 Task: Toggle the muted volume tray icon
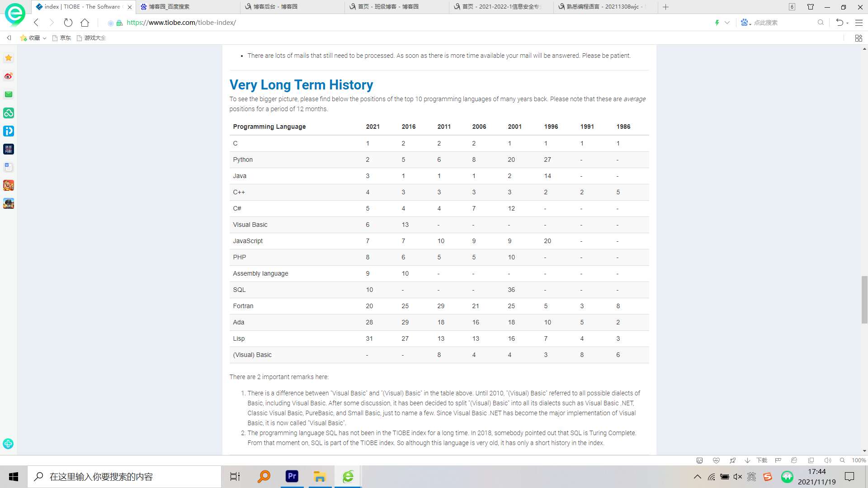tap(738, 477)
